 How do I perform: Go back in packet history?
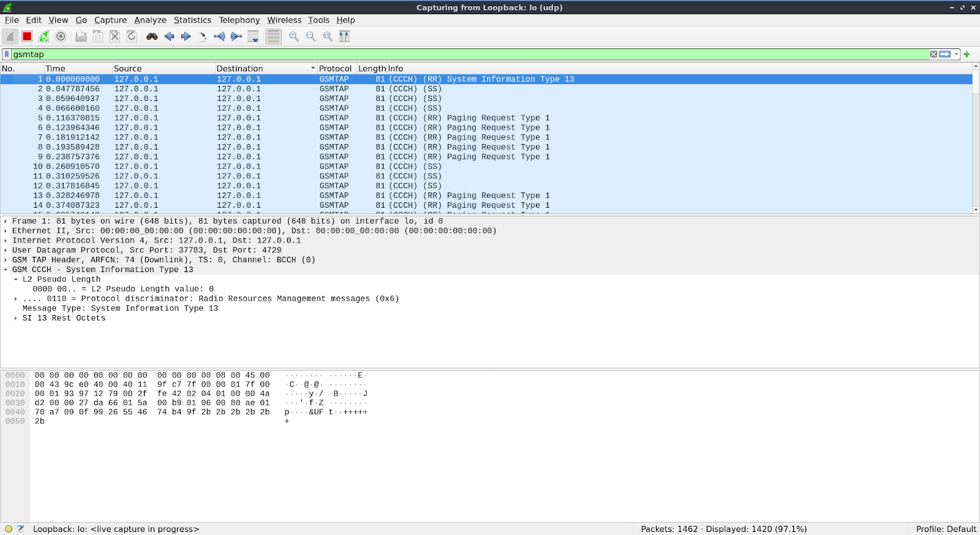(169, 37)
